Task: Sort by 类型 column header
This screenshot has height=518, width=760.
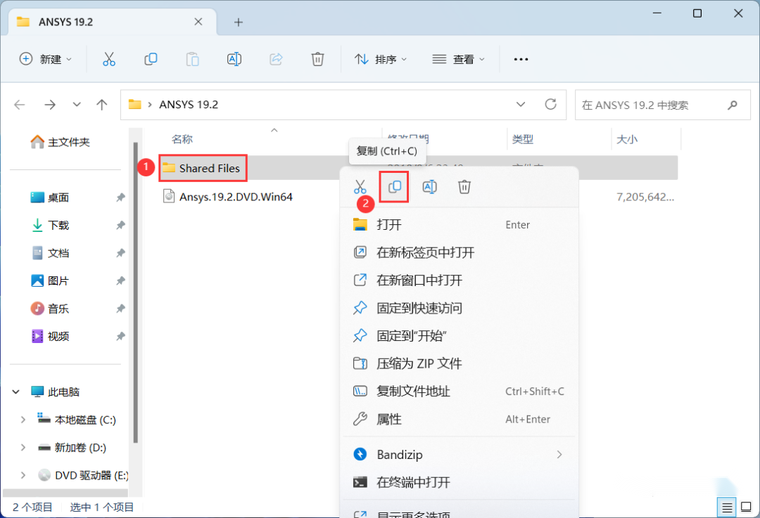Action: 523,140
